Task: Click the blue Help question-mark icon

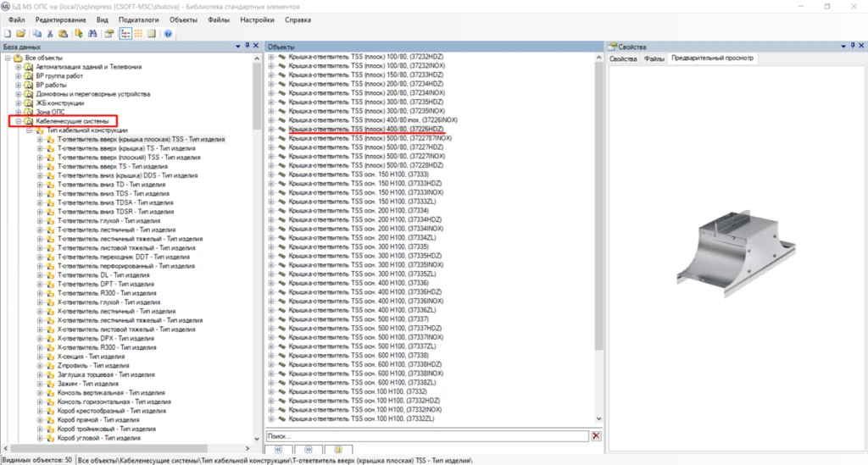Action: pos(168,34)
